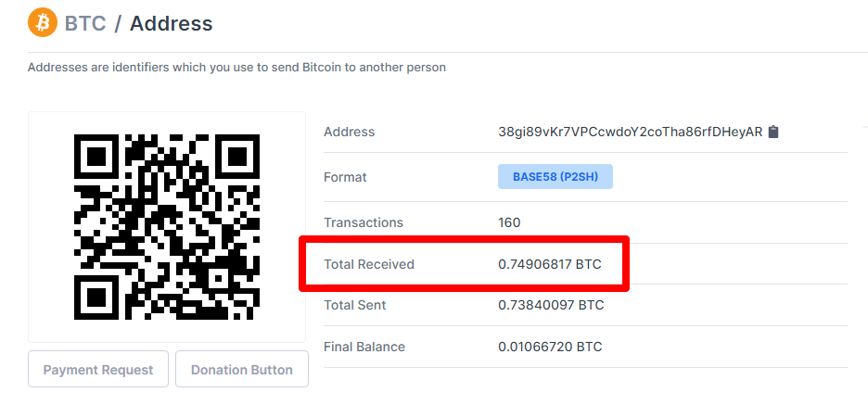Select the BASE58 (P2SH) format badge
868x405 pixels.
[555, 177]
